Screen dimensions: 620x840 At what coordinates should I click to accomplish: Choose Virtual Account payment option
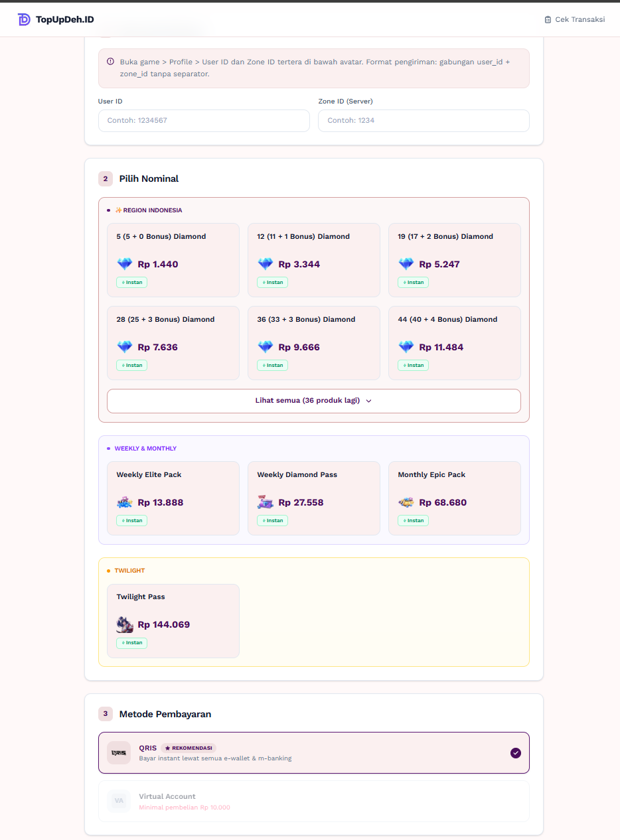[x=313, y=801]
